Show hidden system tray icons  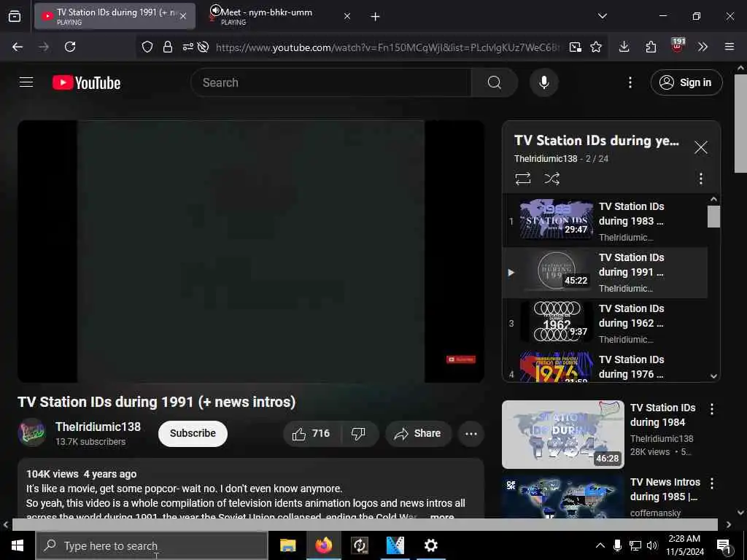[x=600, y=545]
